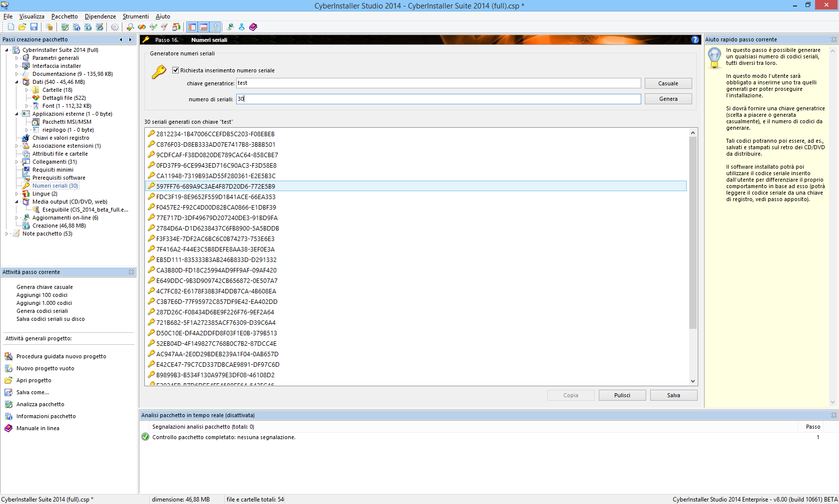Select Chiavi e valori registro tree item
The image size is (839, 504).
(61, 138)
